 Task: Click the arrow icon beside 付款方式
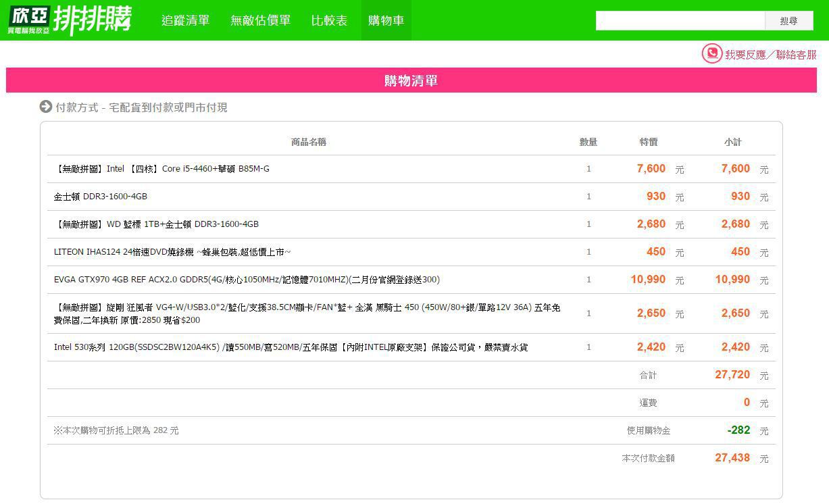coord(46,107)
